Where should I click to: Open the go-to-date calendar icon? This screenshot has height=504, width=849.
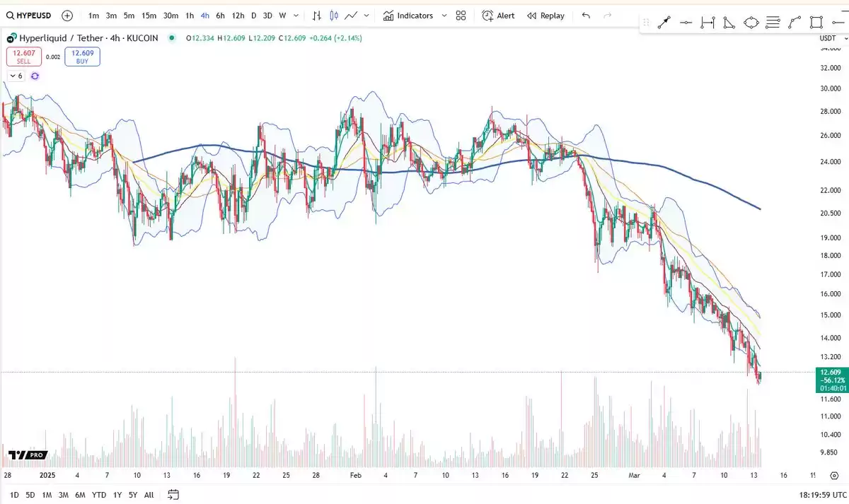click(x=173, y=495)
